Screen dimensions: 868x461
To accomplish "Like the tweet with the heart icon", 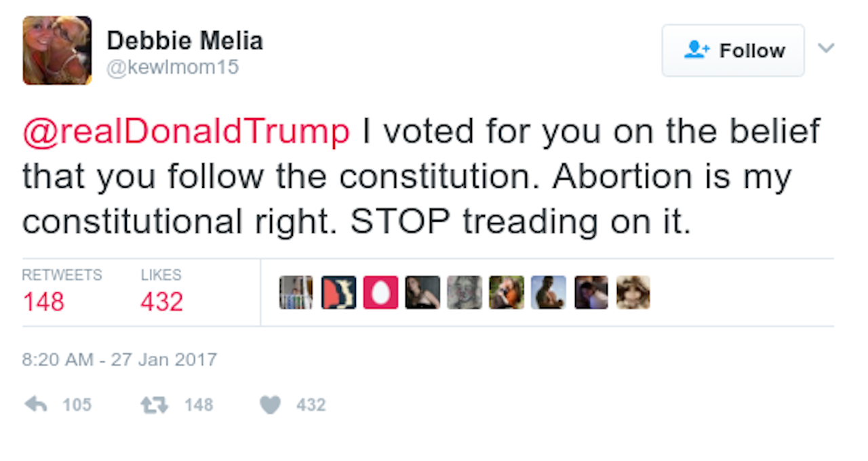I will [x=270, y=405].
